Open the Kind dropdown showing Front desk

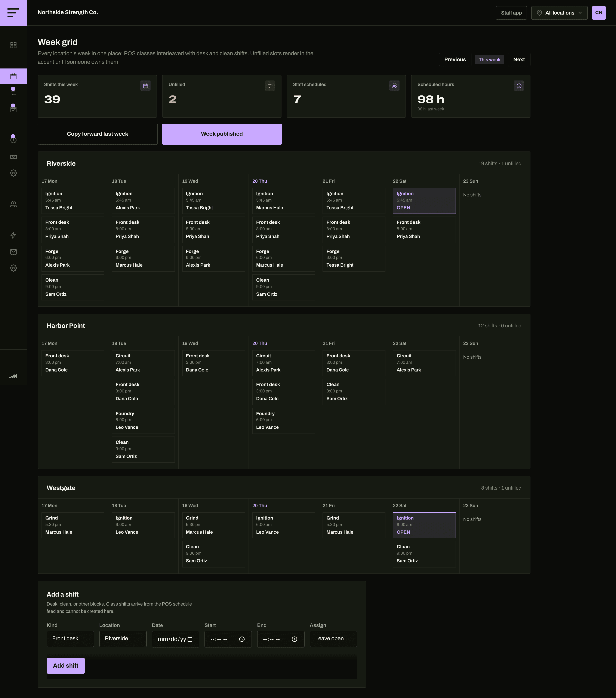pos(70,639)
